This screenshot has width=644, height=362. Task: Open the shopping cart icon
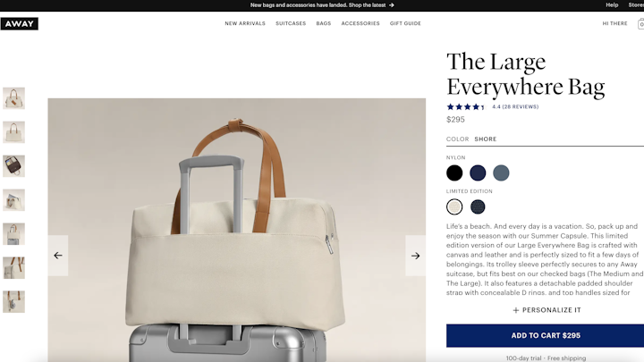coord(640,24)
